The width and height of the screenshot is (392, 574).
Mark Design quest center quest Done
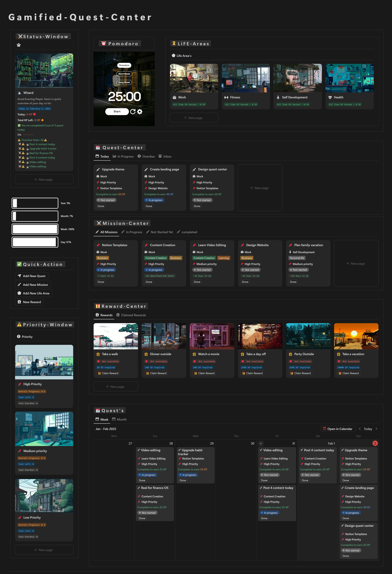pos(197,206)
